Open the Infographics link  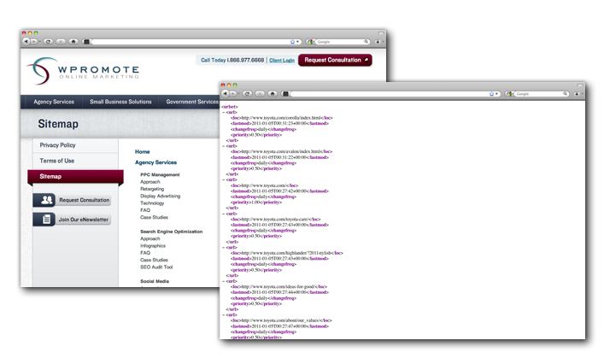click(153, 246)
